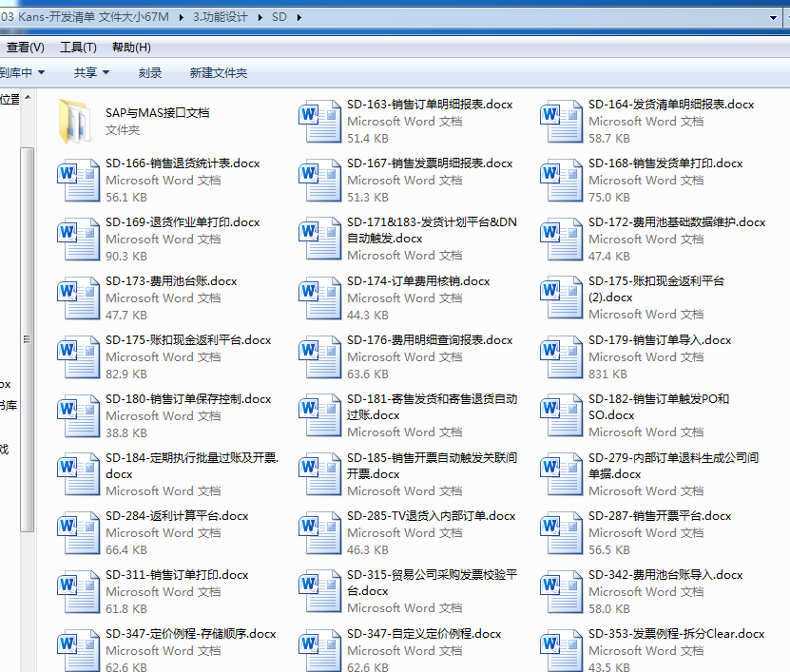Select Word icon for SD-279-内部订单退料生成公司间单据.docx

(x=561, y=474)
